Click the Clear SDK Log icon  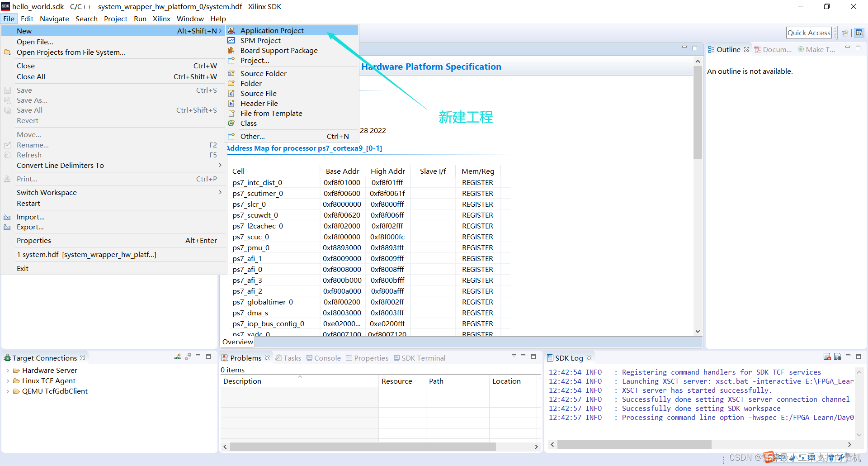click(x=827, y=357)
